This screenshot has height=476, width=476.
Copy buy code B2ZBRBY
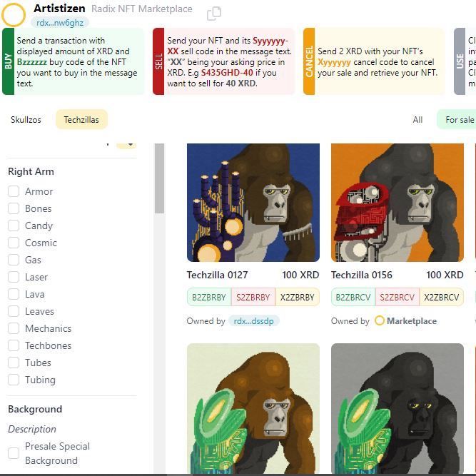[x=209, y=297]
